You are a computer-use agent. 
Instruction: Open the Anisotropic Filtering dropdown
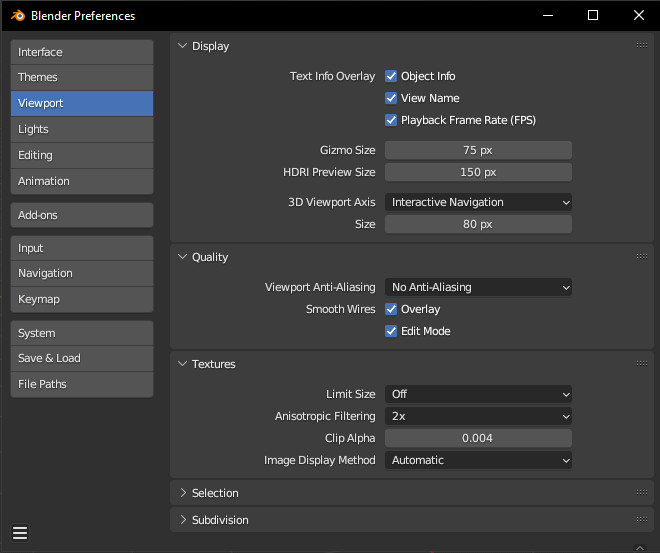coord(478,416)
